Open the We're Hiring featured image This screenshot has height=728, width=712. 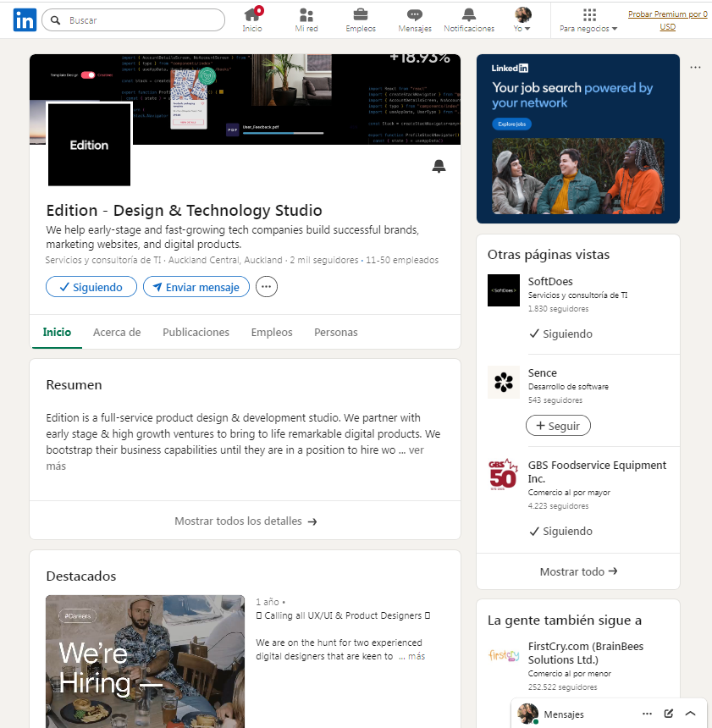145,661
